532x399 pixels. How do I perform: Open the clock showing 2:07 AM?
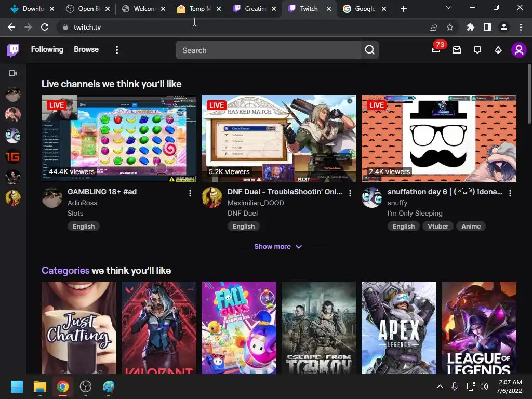tap(509, 387)
